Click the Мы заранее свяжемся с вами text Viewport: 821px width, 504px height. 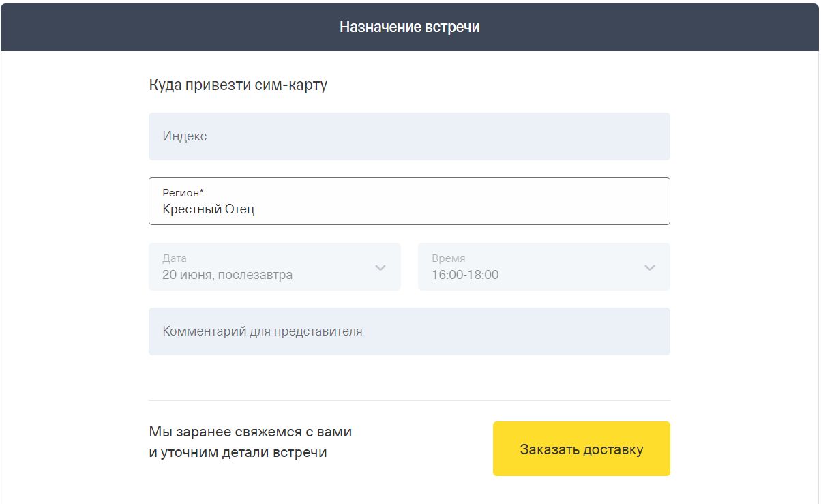point(250,432)
